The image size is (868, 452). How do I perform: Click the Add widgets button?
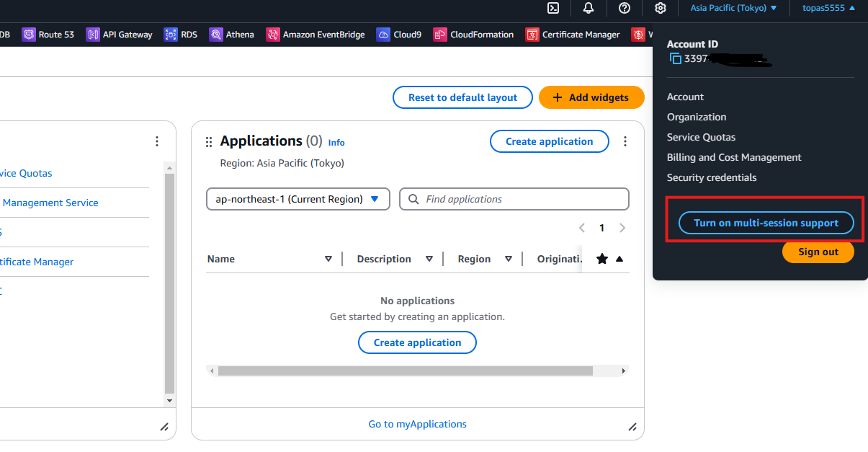pos(591,97)
